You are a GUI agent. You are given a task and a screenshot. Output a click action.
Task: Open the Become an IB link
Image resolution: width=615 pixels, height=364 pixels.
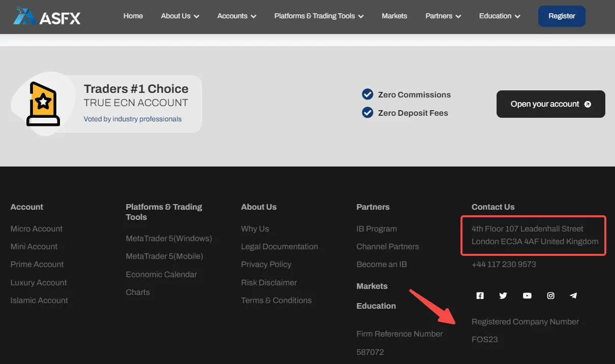pyautogui.click(x=382, y=264)
